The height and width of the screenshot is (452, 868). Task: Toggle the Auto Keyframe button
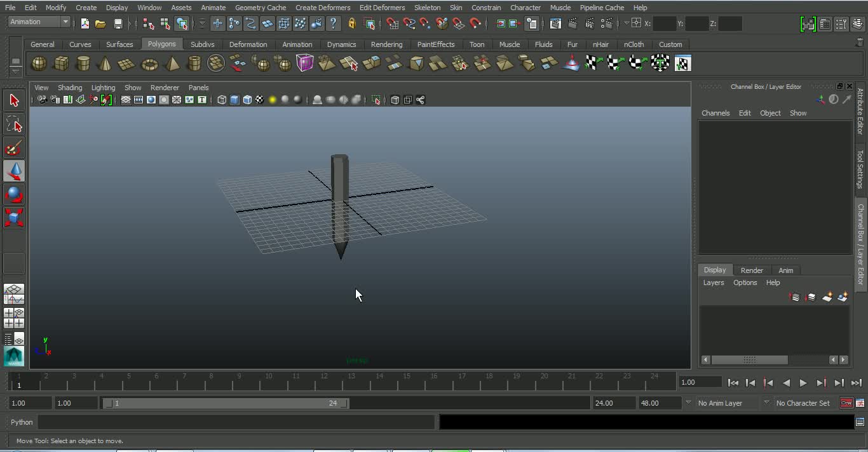coord(846,403)
